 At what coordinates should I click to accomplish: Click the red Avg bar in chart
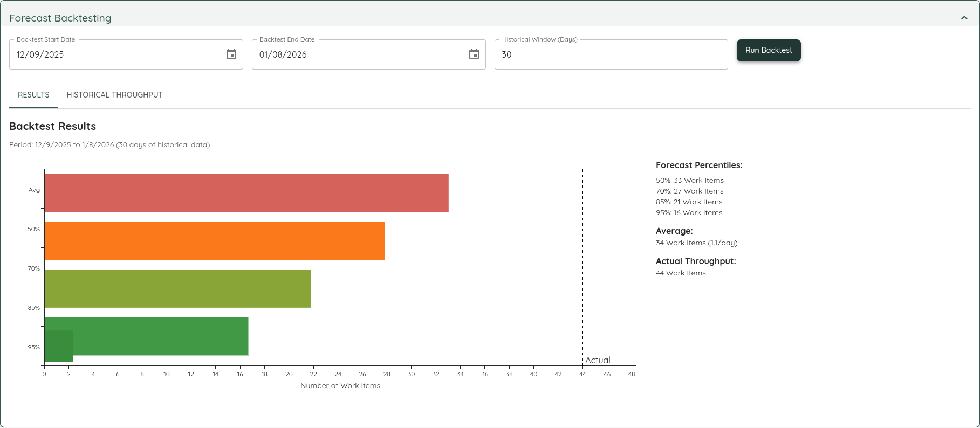point(246,193)
